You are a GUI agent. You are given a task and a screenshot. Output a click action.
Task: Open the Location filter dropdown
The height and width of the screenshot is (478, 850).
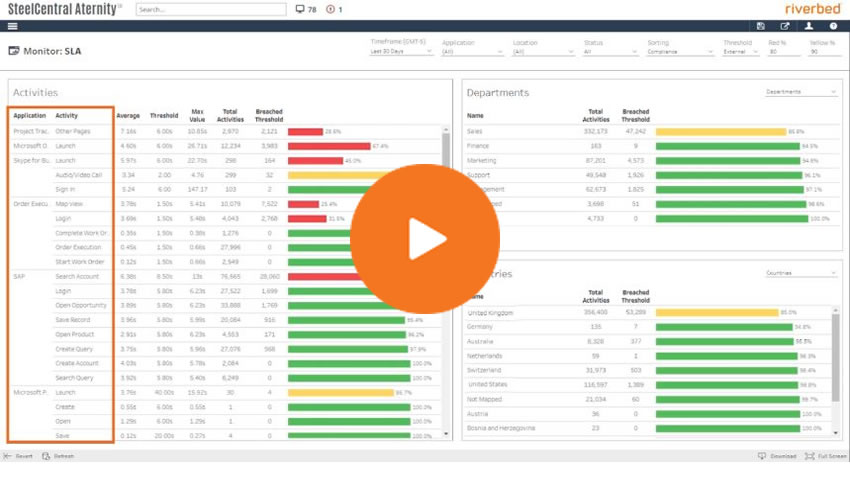click(543, 51)
